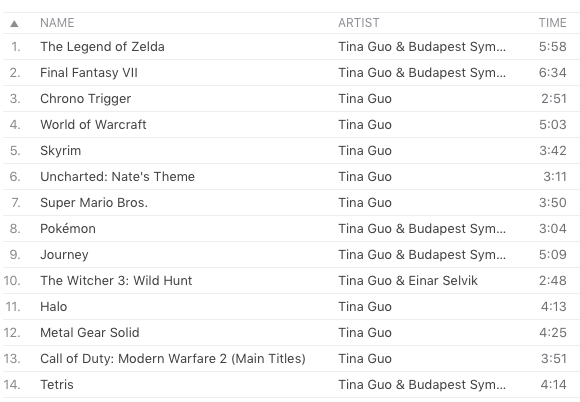Select the Chrono Trigger song
Screen dimensions: 580x402
click(x=291, y=99)
